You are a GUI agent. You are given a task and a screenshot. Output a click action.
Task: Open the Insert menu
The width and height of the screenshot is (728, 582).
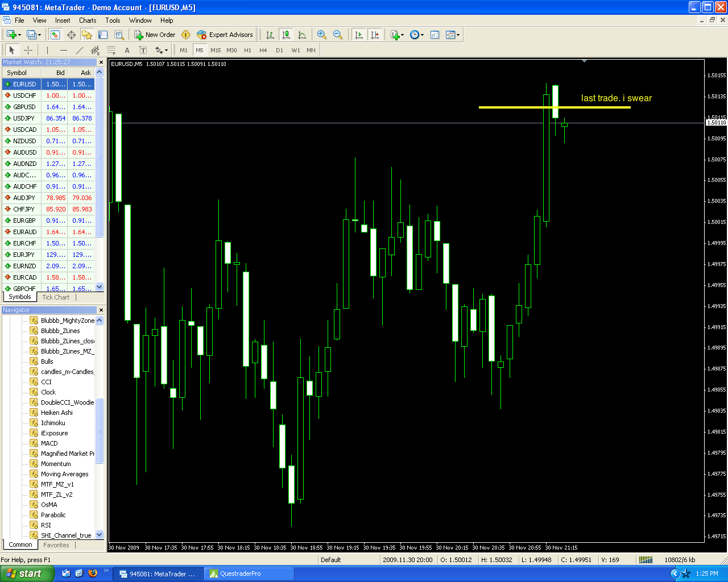63,20
